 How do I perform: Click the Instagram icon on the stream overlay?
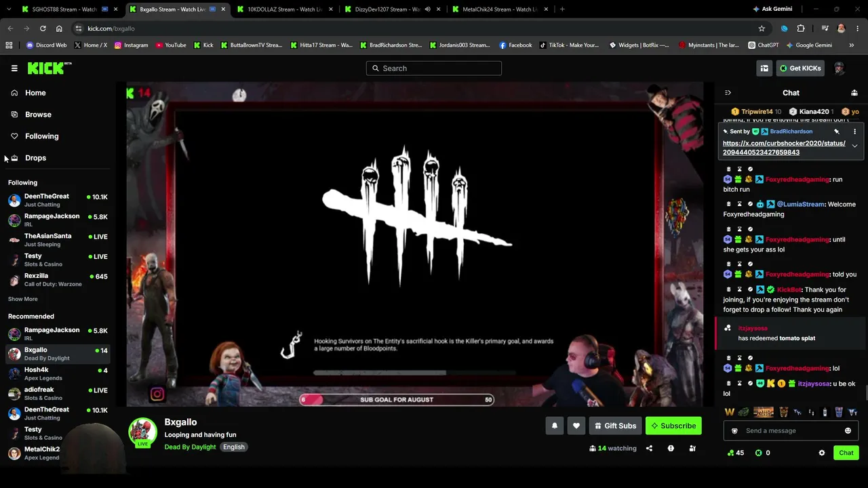157,394
